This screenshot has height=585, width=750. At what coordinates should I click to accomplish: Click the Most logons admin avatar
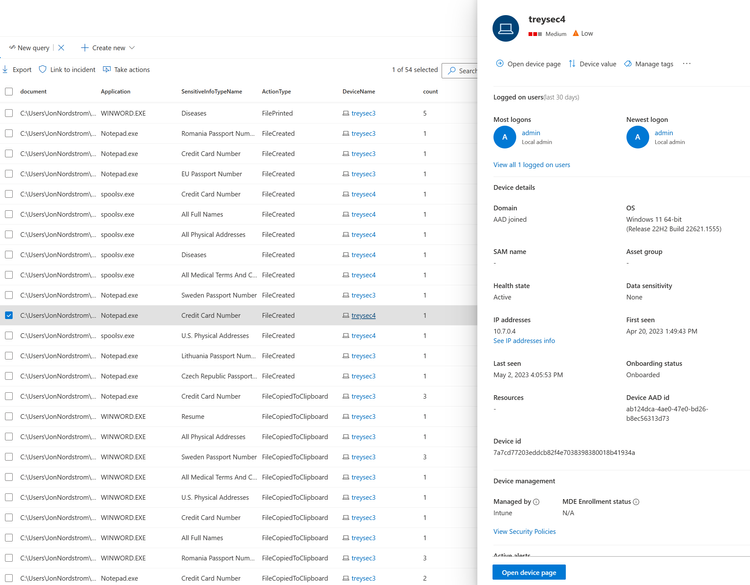pos(505,137)
